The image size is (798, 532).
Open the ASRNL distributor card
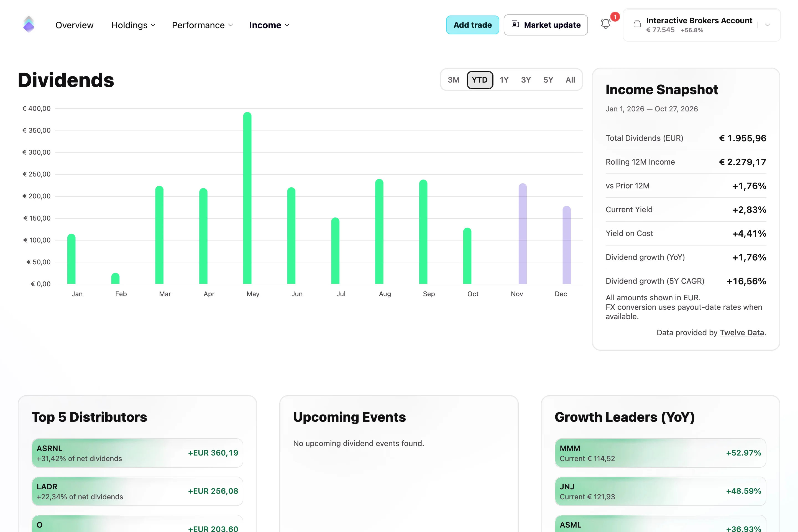137,453
